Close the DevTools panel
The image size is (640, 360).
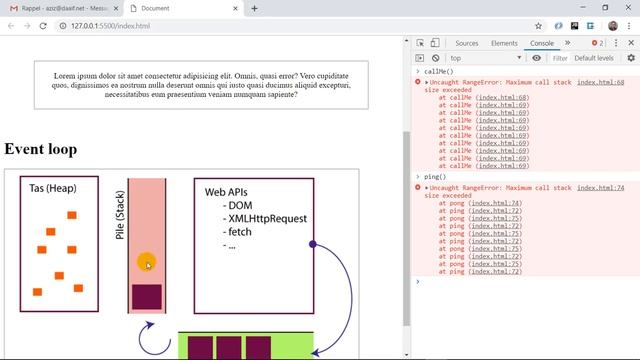tap(631, 43)
